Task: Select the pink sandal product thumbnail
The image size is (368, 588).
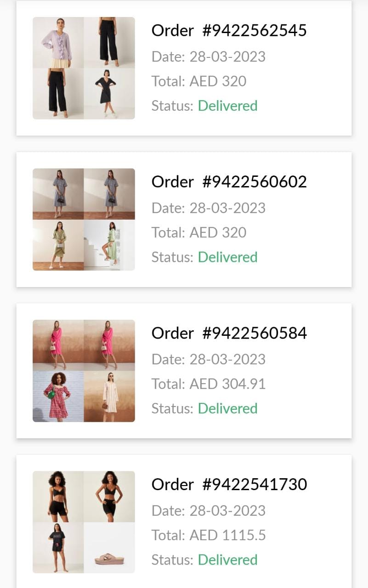Action: tap(109, 548)
